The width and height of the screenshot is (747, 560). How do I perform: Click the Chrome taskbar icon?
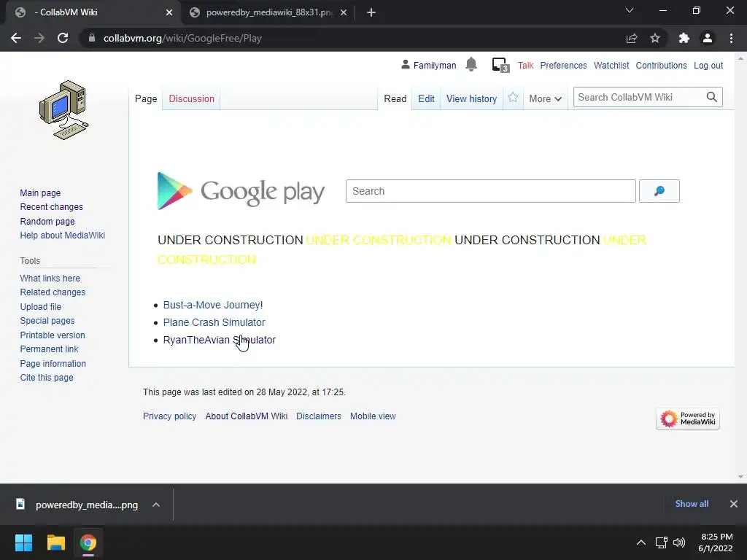[x=88, y=542]
